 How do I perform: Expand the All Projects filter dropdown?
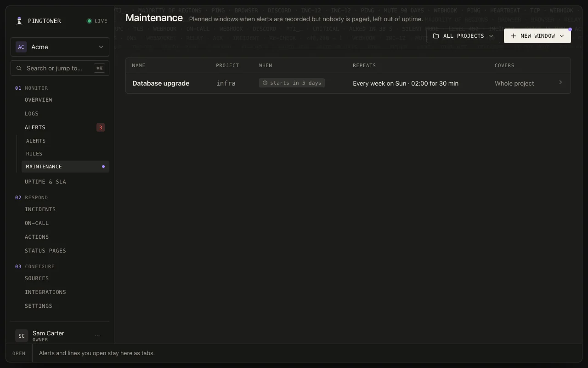463,36
